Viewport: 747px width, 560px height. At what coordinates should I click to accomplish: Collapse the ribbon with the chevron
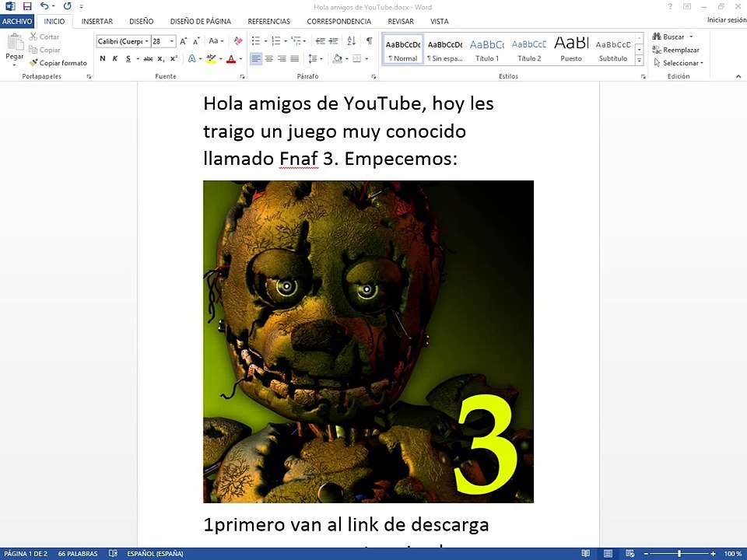(x=738, y=76)
